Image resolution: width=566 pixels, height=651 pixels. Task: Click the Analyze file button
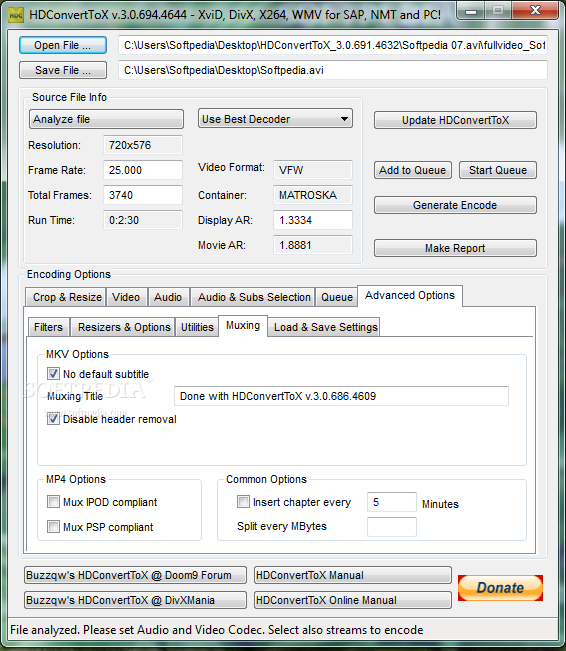[106, 119]
